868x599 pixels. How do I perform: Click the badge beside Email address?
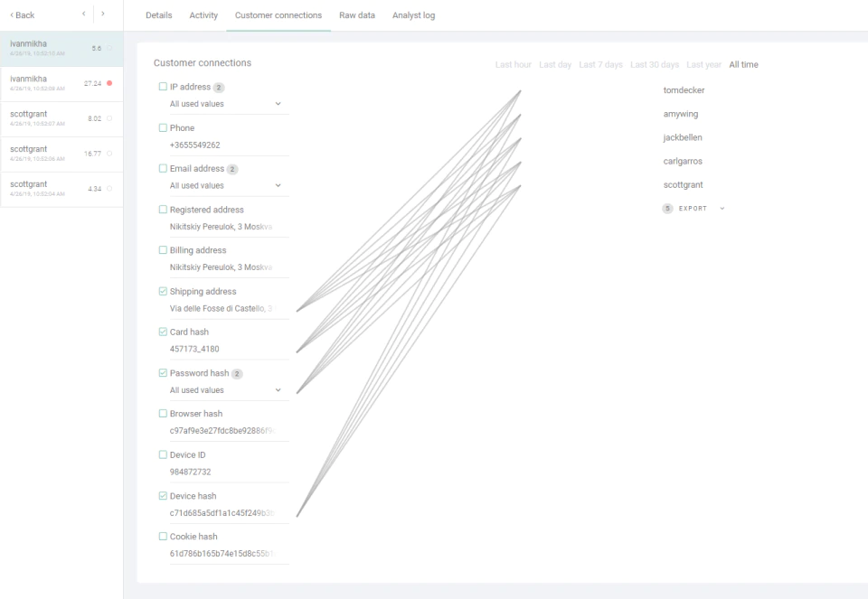(232, 169)
